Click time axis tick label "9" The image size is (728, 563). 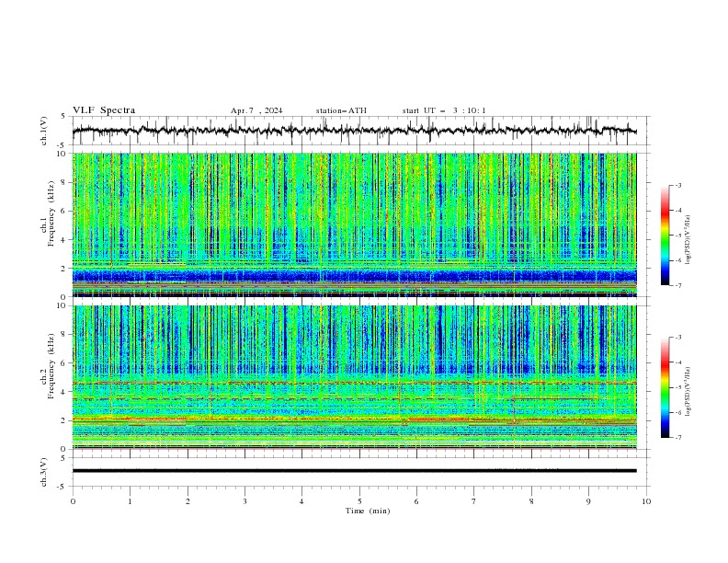(x=588, y=501)
